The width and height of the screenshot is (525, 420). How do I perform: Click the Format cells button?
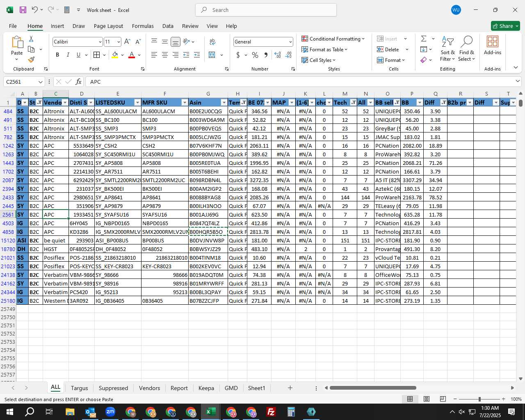pyautogui.click(x=391, y=60)
